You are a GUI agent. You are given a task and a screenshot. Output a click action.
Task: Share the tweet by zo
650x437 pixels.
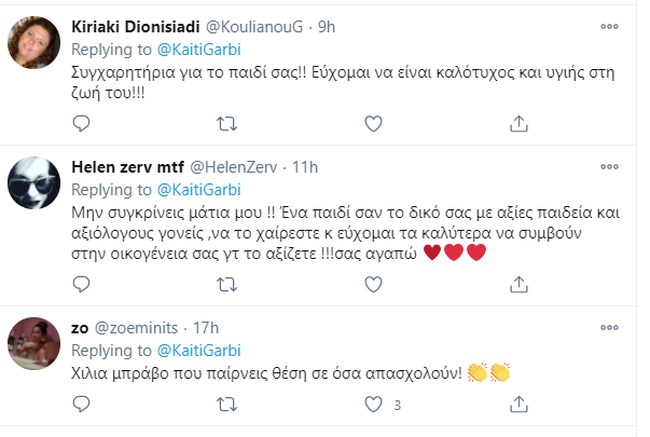point(518,406)
